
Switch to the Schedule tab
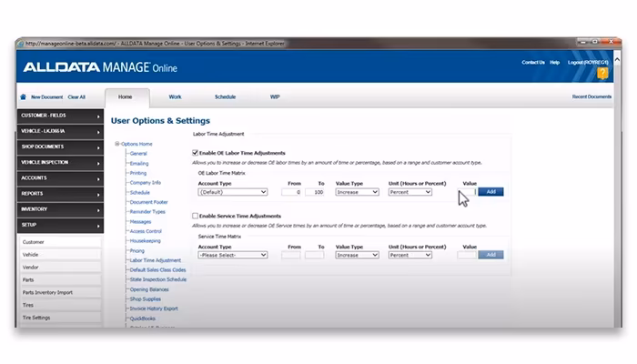tap(225, 96)
